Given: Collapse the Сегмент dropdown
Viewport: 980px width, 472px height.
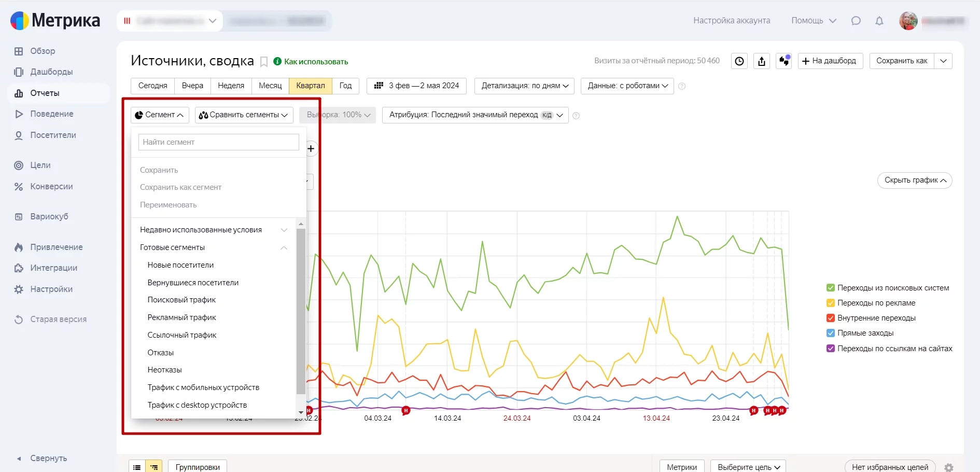Looking at the screenshot, I should [160, 115].
